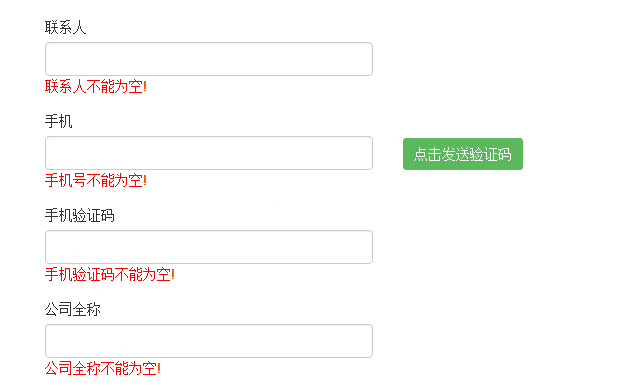The image size is (630, 388).
Task: Select the 手机验证码 input field
Action: (209, 247)
